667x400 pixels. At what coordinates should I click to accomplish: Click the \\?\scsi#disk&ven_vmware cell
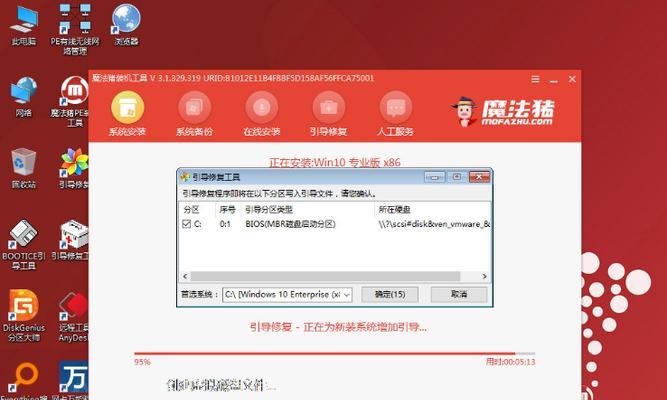pos(434,224)
